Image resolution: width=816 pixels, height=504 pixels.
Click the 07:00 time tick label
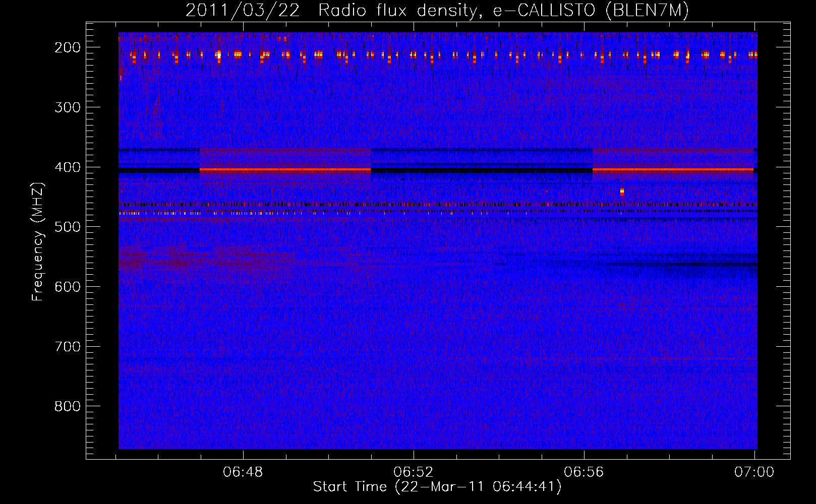point(754,472)
